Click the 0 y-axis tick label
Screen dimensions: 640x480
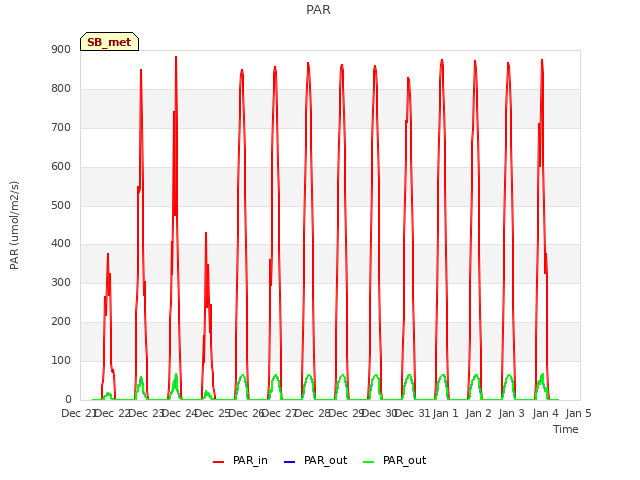coord(68,399)
